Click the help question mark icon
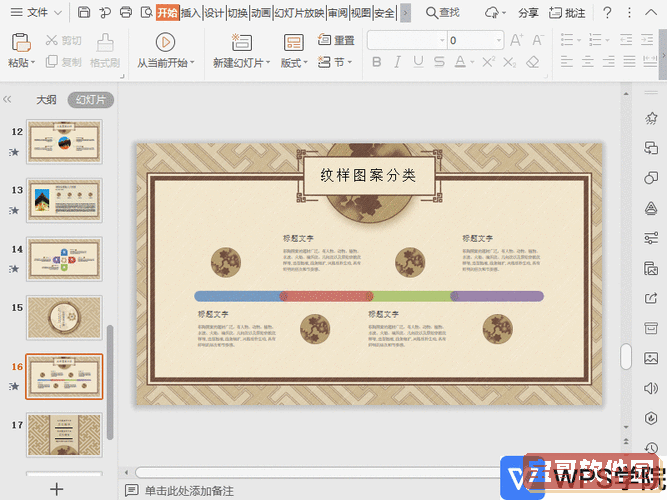The width and height of the screenshot is (667, 500). 607,13
